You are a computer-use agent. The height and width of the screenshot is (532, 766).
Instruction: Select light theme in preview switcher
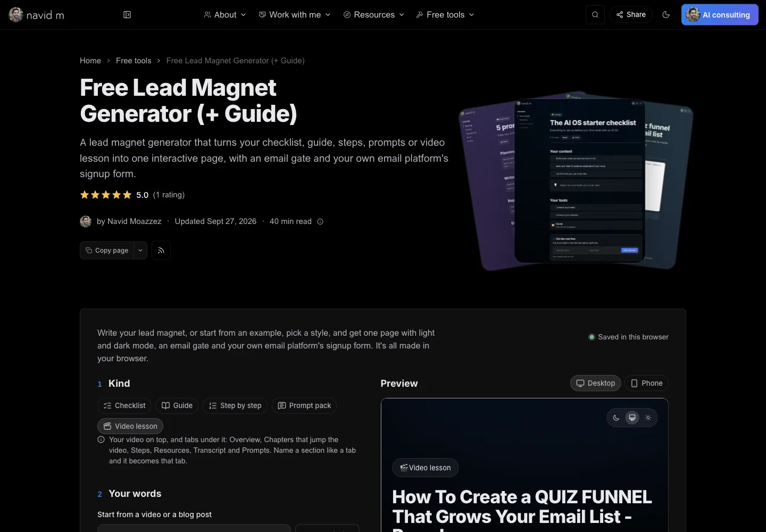coord(648,418)
